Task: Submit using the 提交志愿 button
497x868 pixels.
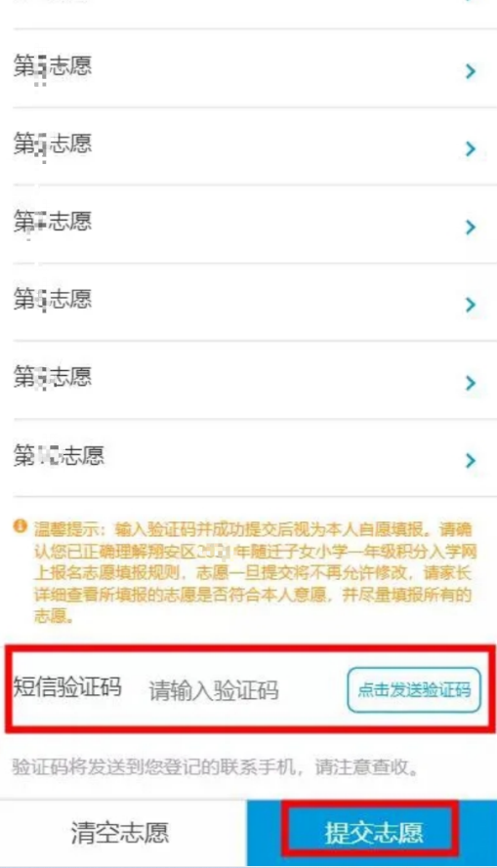Action: [371, 833]
